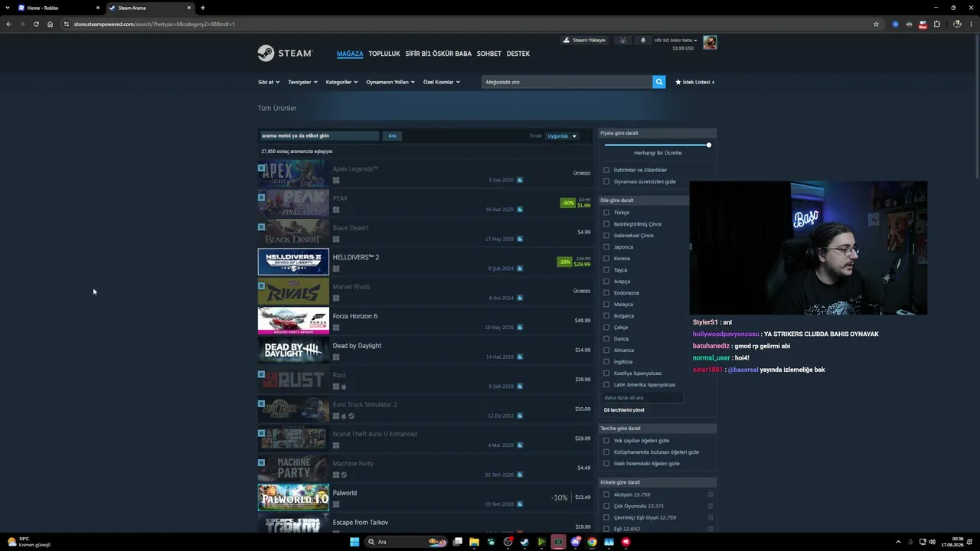The height and width of the screenshot is (551, 980).
Task: Close the Steam Arama tab
Action: click(189, 8)
